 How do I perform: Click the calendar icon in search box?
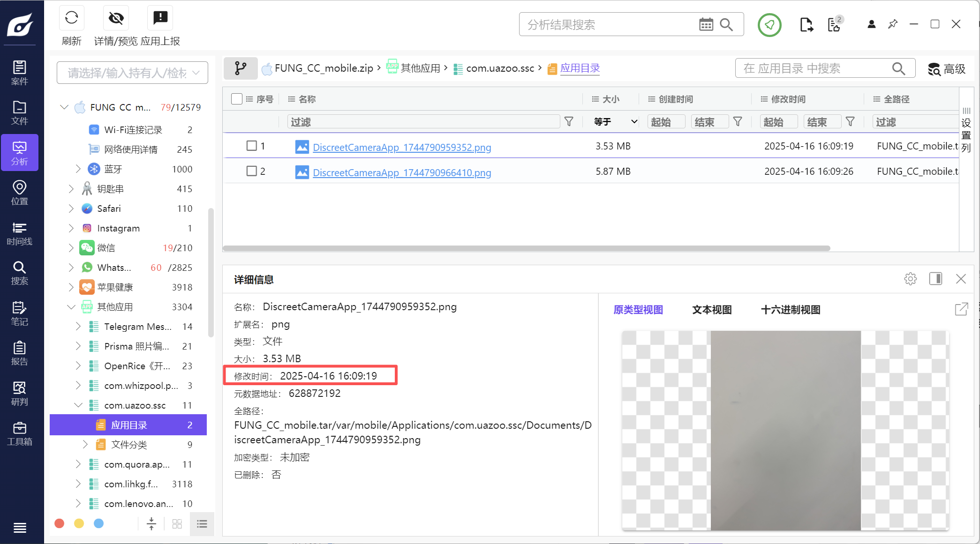[706, 24]
